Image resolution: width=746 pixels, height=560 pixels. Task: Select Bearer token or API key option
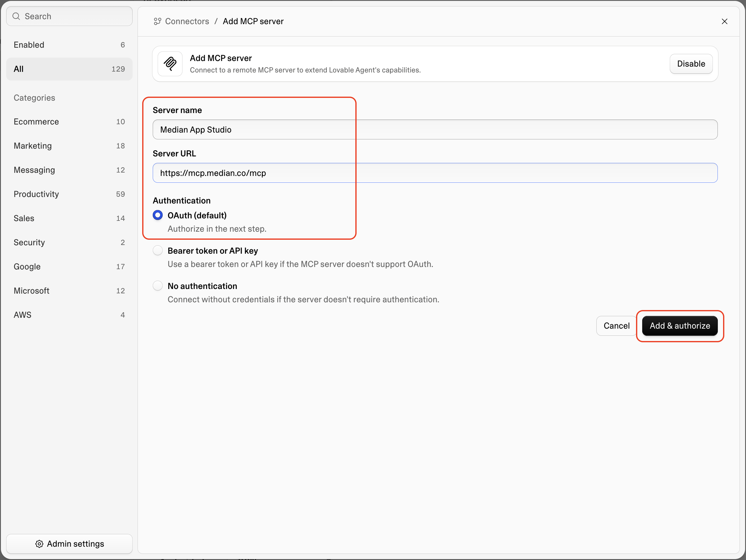[157, 251]
